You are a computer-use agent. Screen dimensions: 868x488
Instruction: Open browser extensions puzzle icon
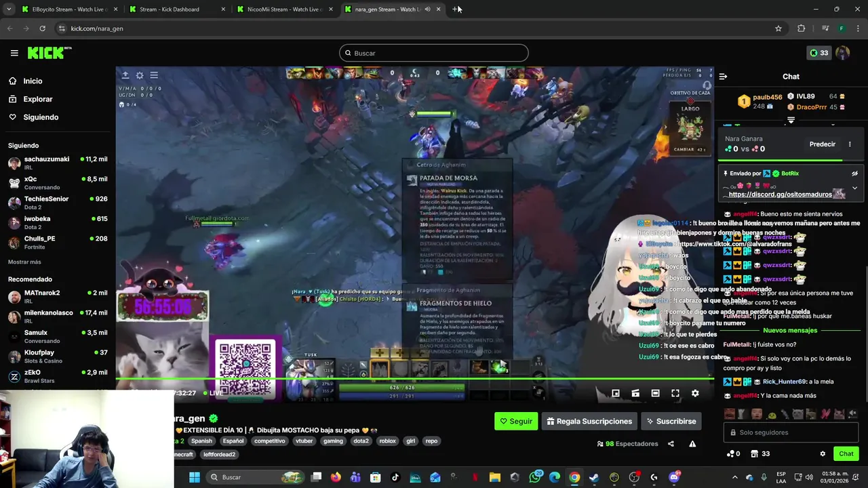(x=802, y=28)
